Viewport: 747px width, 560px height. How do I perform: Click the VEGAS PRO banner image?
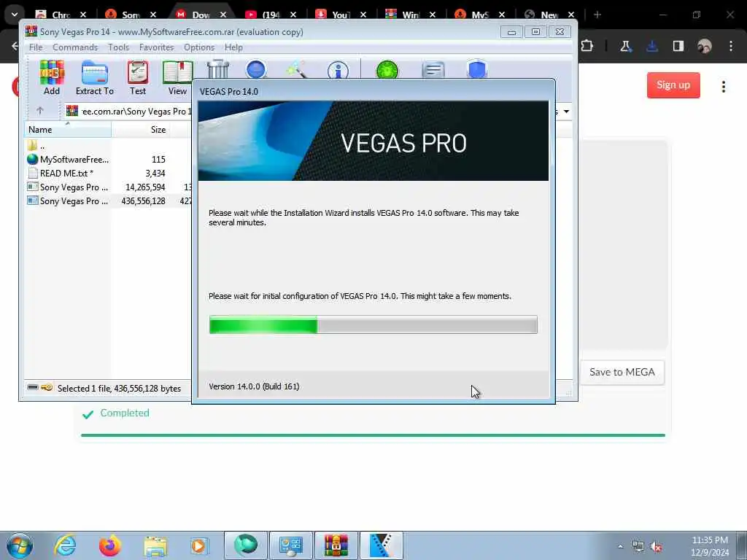[x=373, y=141]
